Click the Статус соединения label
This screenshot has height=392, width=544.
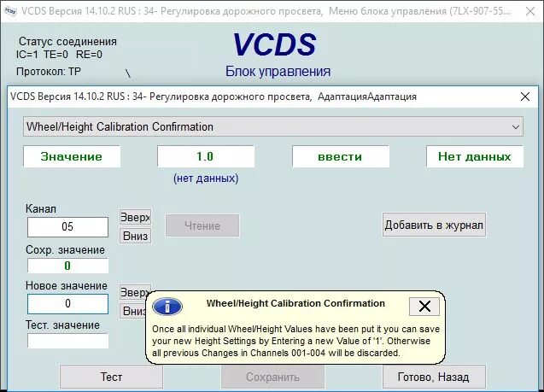(x=67, y=41)
